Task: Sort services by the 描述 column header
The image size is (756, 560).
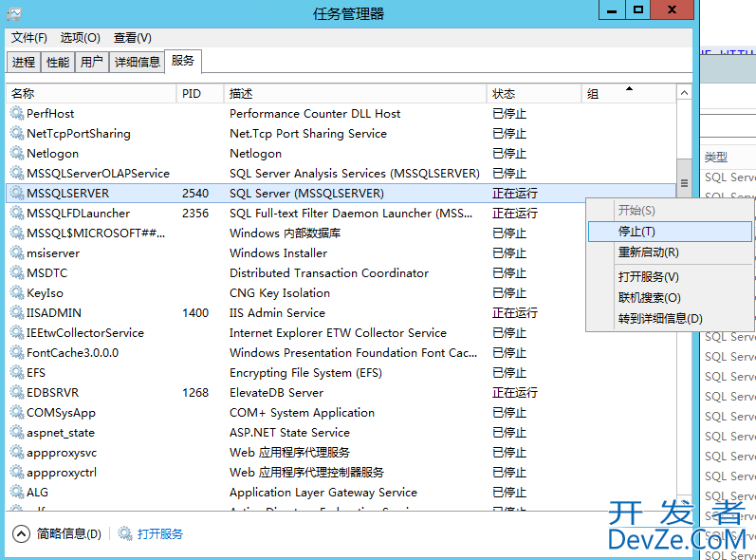Action: tap(356, 94)
